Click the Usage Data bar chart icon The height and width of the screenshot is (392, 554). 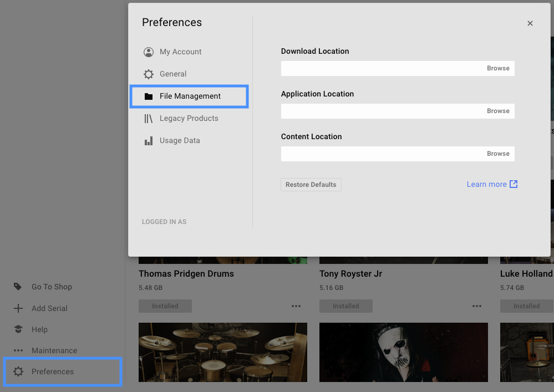[x=148, y=141]
